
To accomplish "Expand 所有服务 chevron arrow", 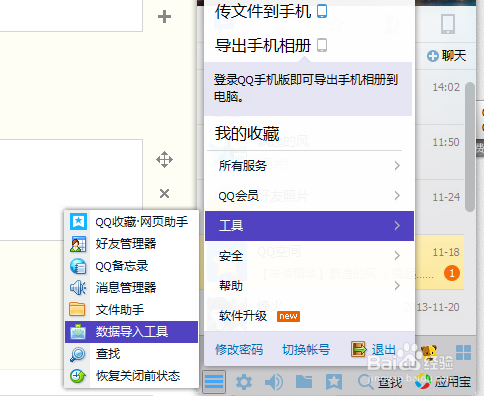I will [397, 165].
